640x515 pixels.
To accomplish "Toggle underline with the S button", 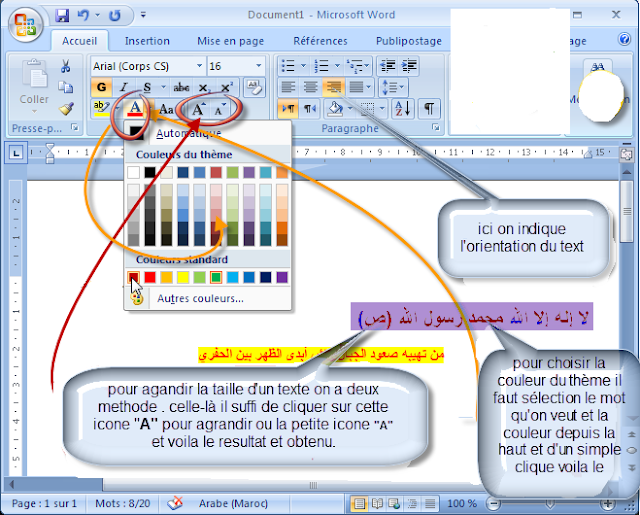I will (x=147, y=87).
